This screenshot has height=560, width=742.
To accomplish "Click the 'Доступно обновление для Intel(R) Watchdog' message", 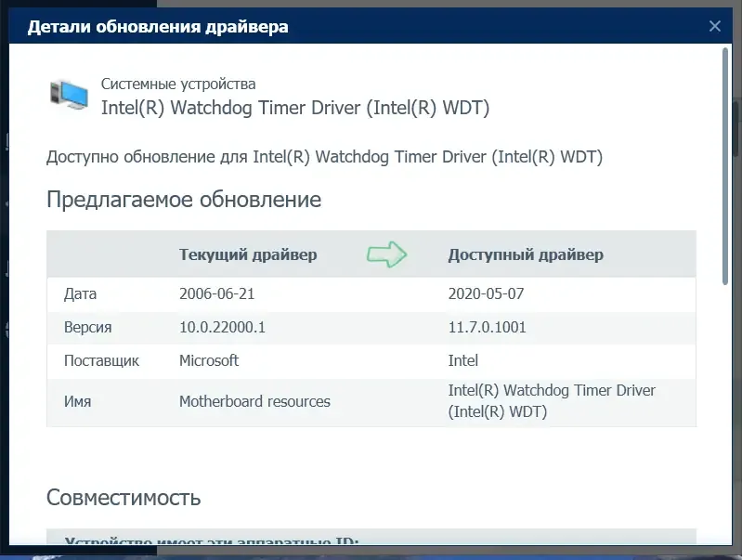I will pos(325,157).
